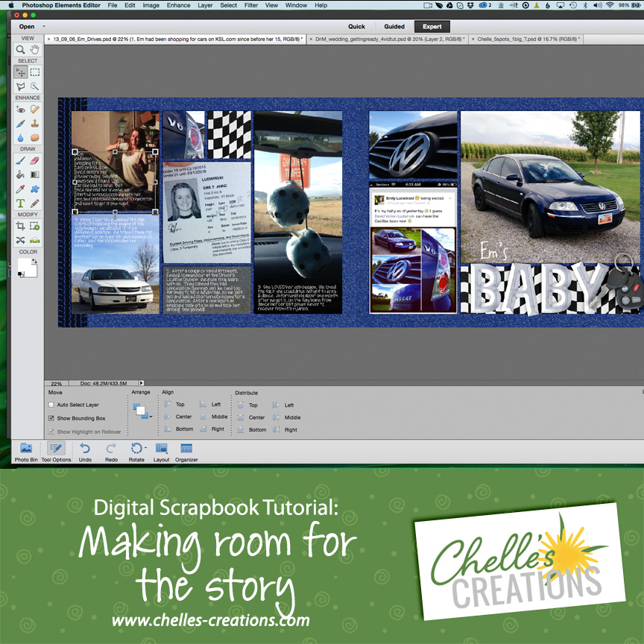Click the Open button
Image resolution: width=644 pixels, height=644 pixels.
tap(27, 26)
